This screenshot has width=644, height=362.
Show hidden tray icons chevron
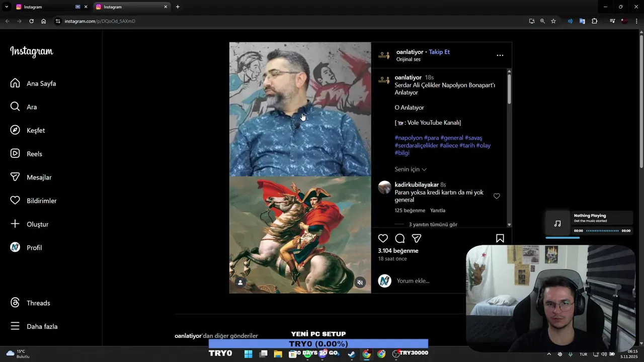pyautogui.click(x=549, y=354)
